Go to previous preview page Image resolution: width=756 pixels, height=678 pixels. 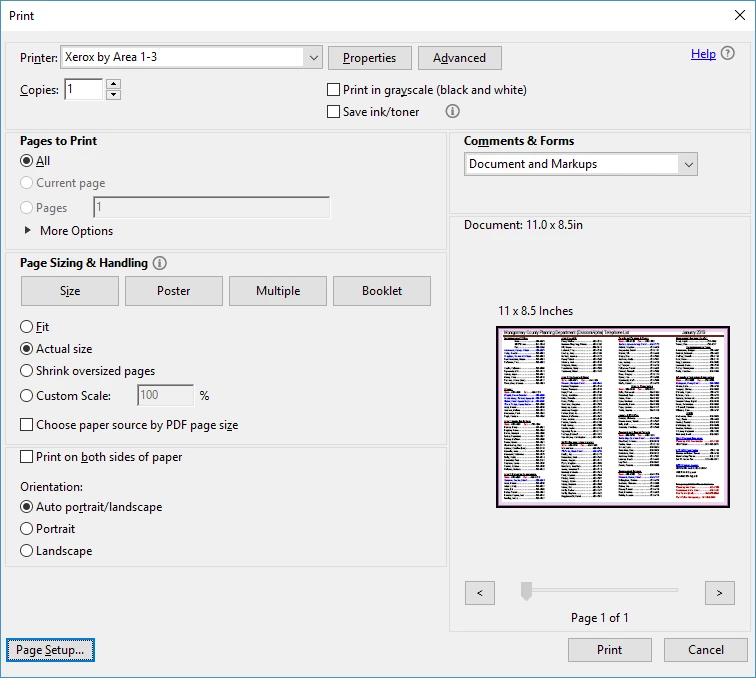pyautogui.click(x=480, y=593)
